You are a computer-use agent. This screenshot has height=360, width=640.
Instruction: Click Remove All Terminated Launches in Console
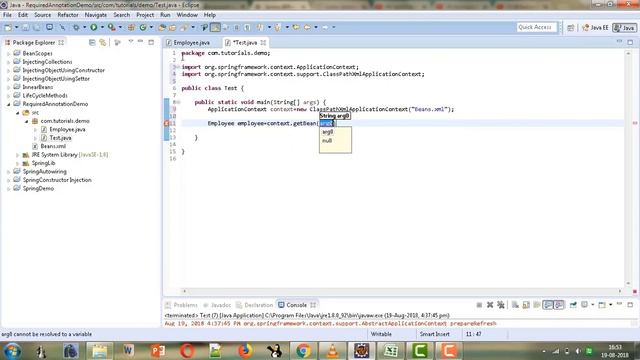click(x=501, y=305)
